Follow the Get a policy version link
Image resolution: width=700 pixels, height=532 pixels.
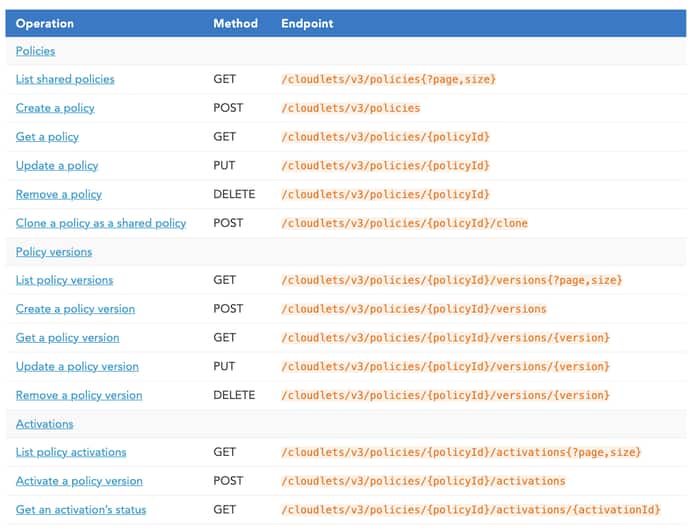[x=68, y=338]
